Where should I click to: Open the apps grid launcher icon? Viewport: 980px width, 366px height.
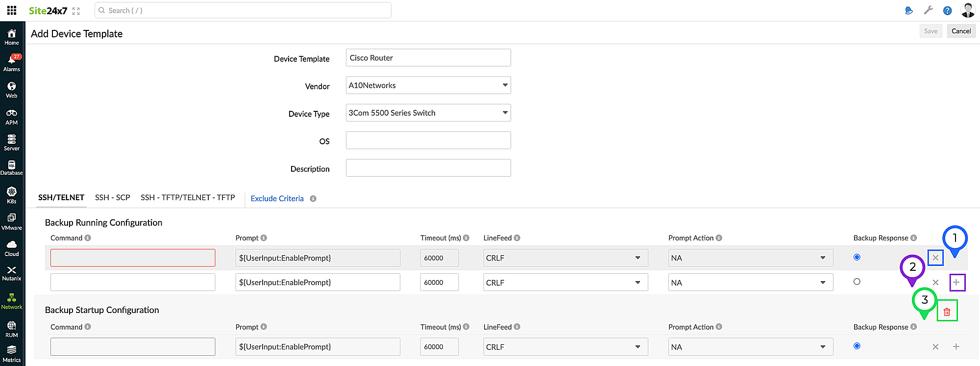coord(12,10)
